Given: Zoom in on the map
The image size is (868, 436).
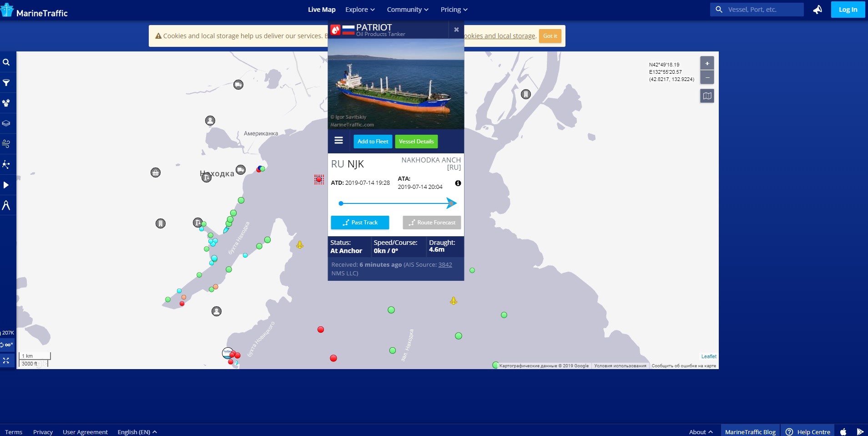Looking at the screenshot, I should coord(707,64).
